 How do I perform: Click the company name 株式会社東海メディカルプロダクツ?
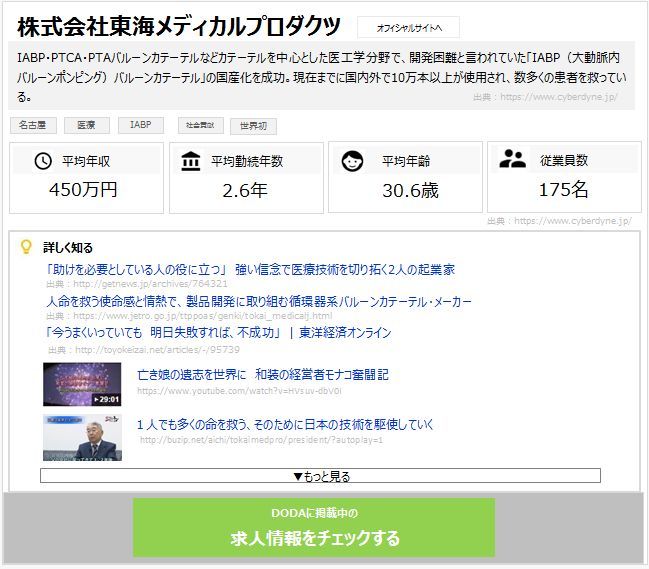click(x=179, y=26)
